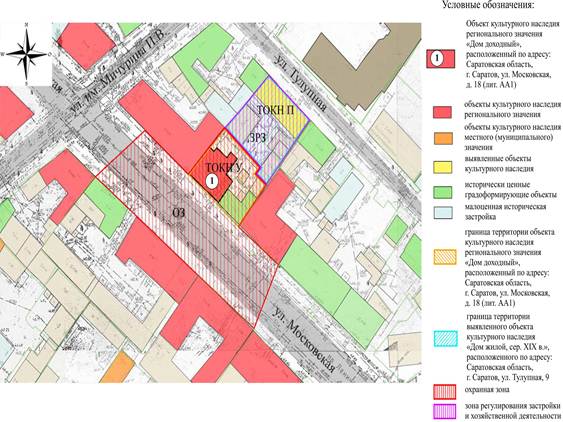The width and height of the screenshot is (563, 422).
Task: Click 'исторически ценные градоформирующие объекты' legend text
Action: pyautogui.click(x=511, y=190)
